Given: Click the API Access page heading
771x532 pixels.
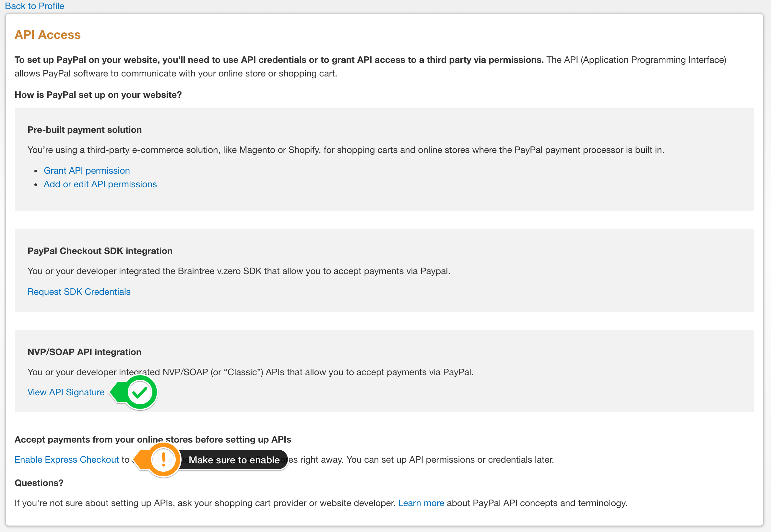Looking at the screenshot, I should click(x=47, y=34).
